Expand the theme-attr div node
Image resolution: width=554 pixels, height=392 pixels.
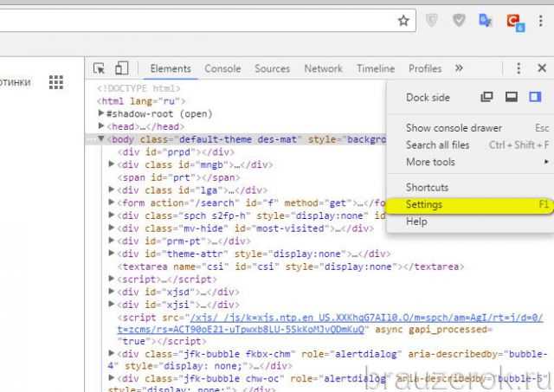point(112,253)
